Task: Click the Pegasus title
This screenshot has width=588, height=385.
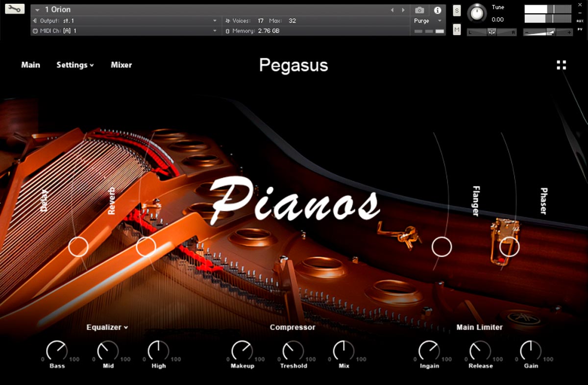Action: 294,65
